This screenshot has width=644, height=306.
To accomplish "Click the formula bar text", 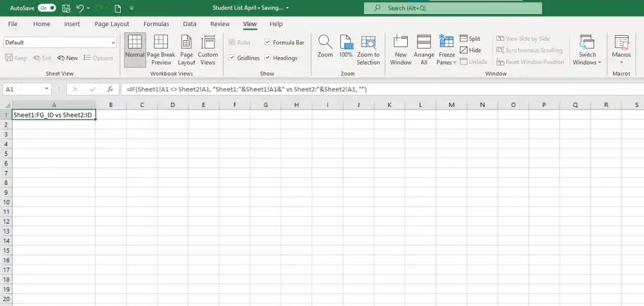I will point(247,89).
